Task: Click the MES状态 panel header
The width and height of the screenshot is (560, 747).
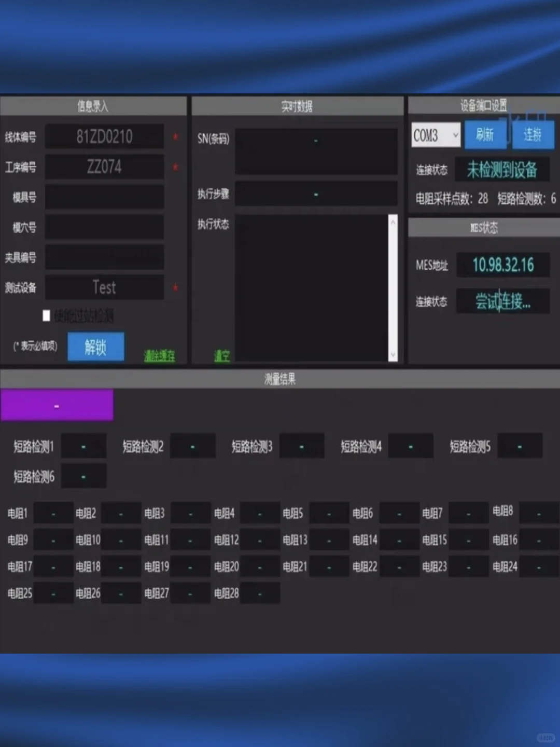Action: 484,227
